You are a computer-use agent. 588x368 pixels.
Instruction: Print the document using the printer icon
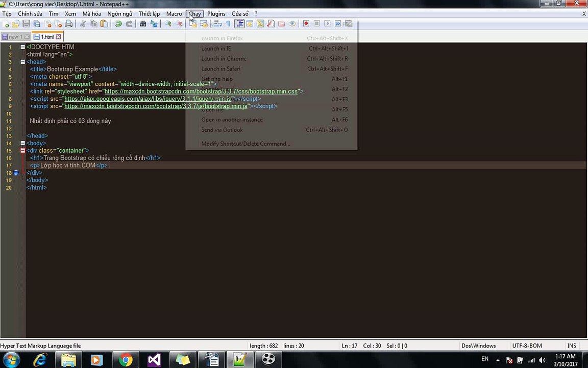point(68,24)
